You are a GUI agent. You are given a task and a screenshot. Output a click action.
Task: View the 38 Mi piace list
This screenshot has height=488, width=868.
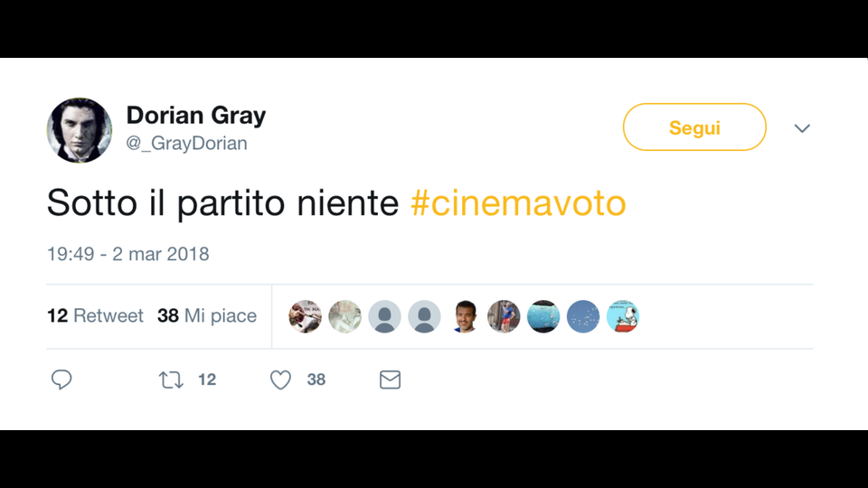pyautogui.click(x=207, y=315)
